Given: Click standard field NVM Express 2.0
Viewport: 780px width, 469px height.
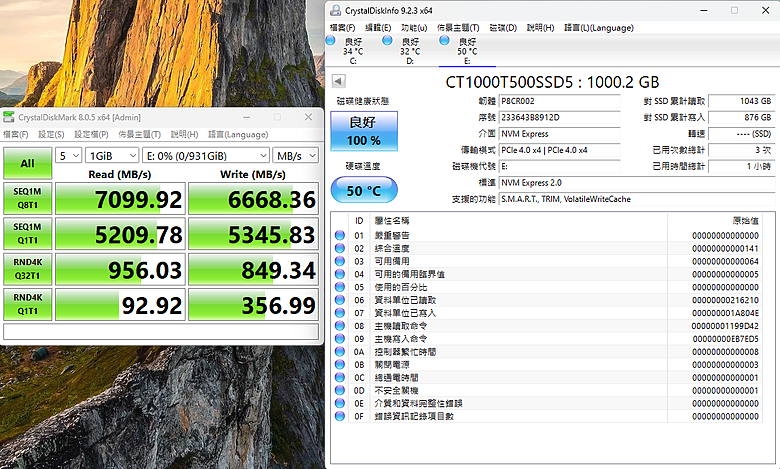Looking at the screenshot, I should [x=637, y=183].
